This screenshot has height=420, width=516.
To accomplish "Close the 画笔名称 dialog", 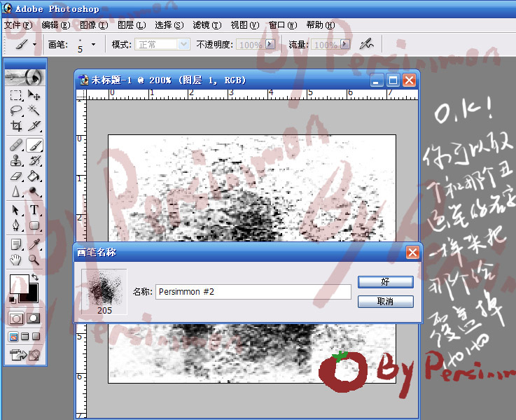I will pos(412,253).
